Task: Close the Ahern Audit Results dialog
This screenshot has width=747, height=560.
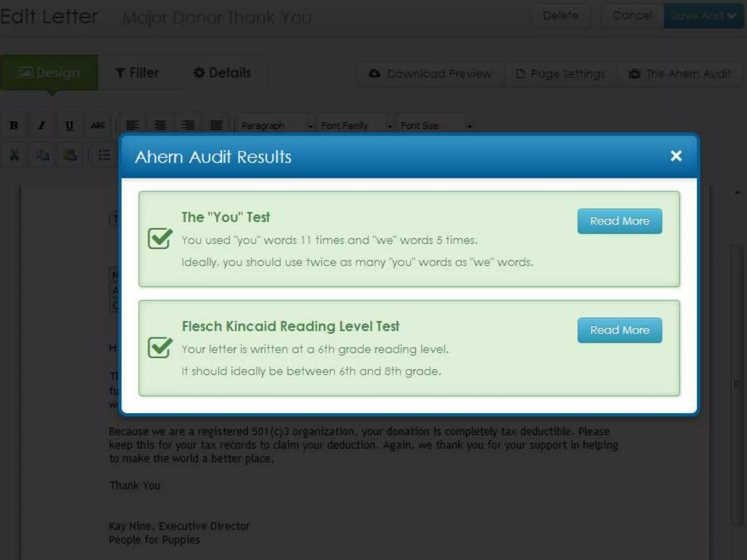Action: pyautogui.click(x=676, y=156)
